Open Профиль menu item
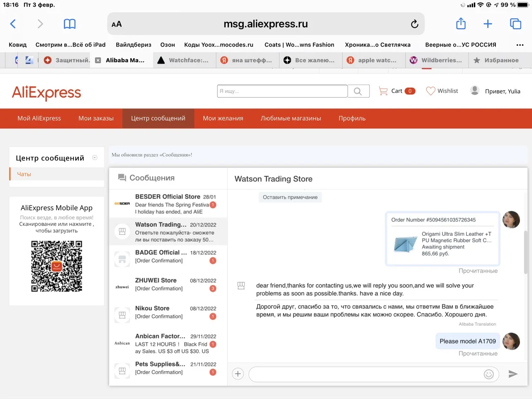The height and width of the screenshot is (399, 532). [x=352, y=118]
